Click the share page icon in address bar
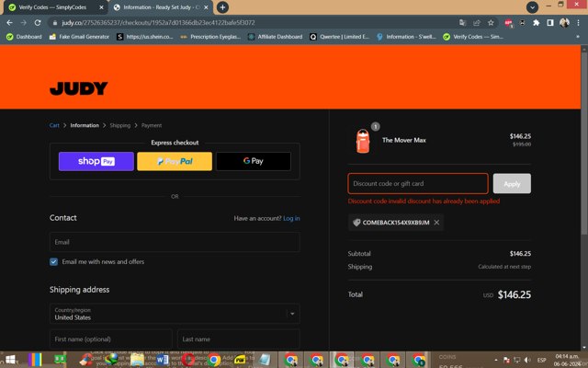 click(x=477, y=23)
